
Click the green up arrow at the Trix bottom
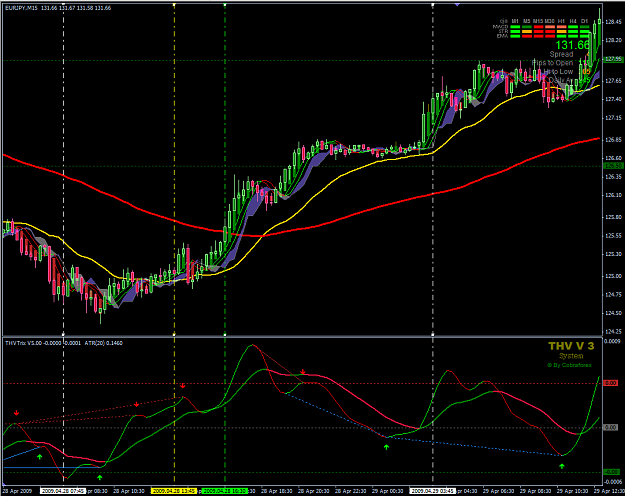tap(100, 477)
